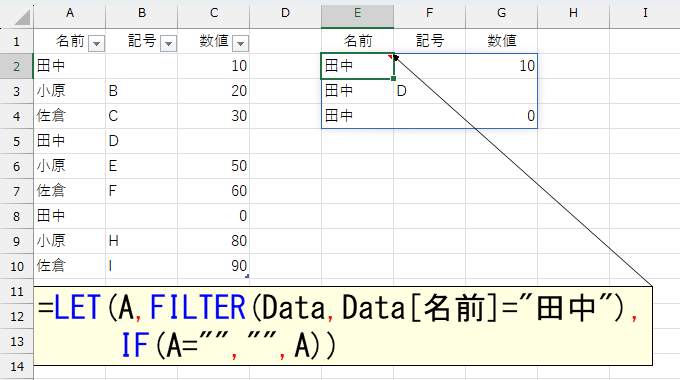This screenshot has width=680, height=380.
Task: Select column A header
Action: click(69, 13)
